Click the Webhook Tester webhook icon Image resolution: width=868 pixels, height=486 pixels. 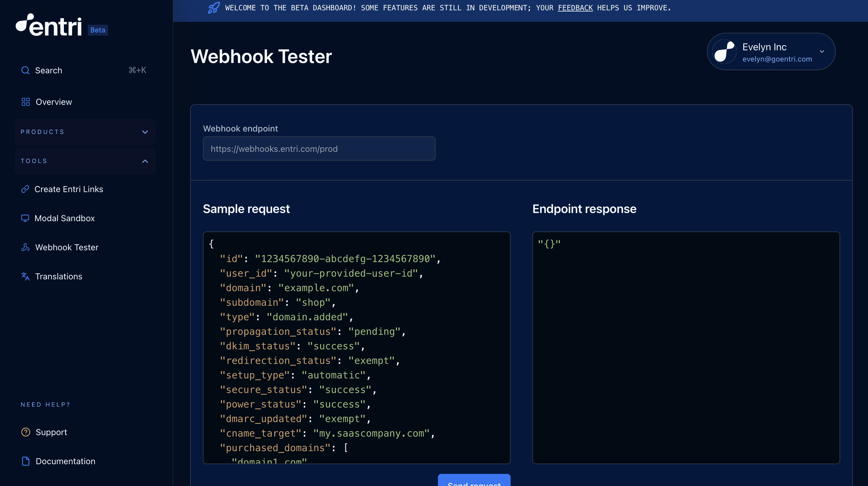(x=25, y=247)
